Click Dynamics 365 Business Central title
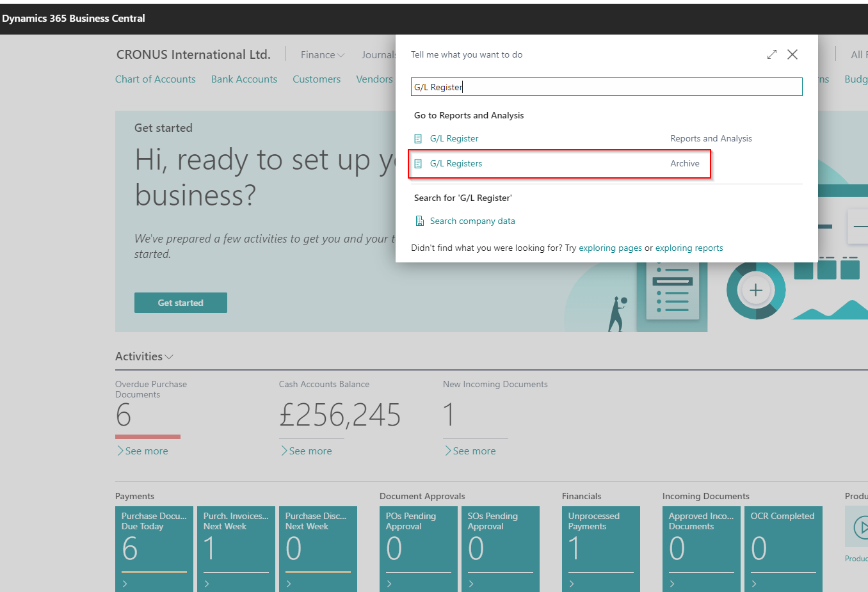The image size is (868, 592). pos(74,18)
